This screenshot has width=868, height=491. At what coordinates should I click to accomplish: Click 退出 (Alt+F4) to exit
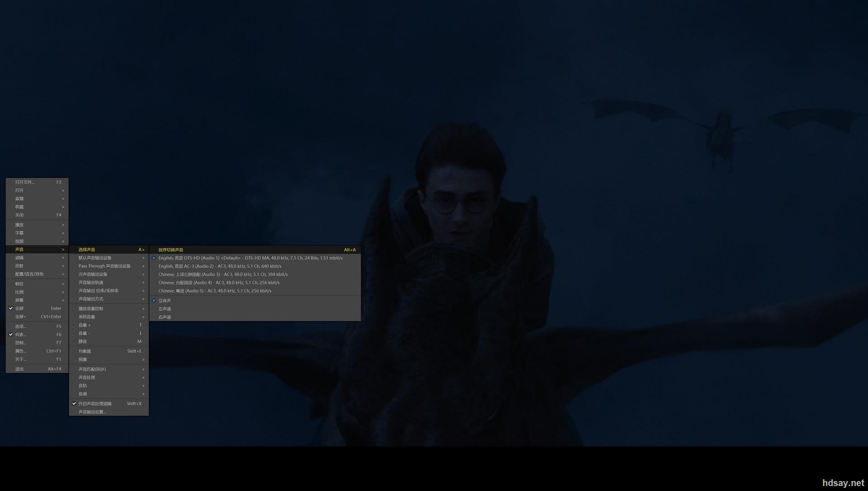(x=37, y=369)
